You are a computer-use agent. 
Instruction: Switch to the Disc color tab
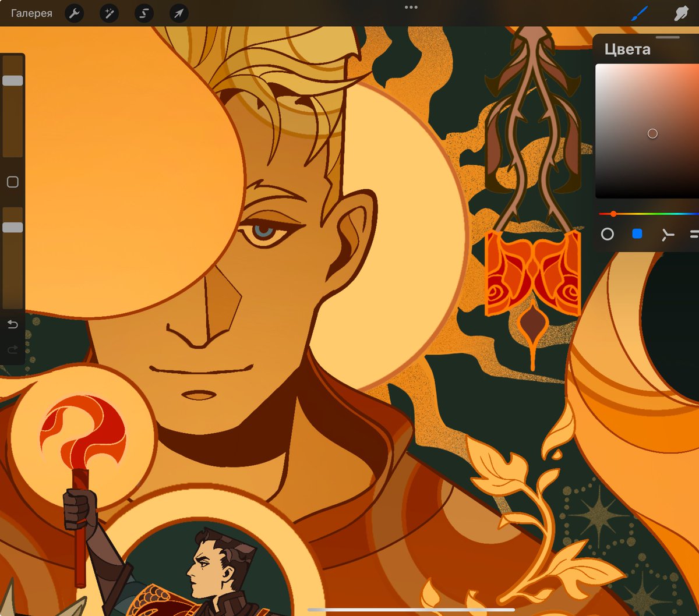[x=608, y=234]
